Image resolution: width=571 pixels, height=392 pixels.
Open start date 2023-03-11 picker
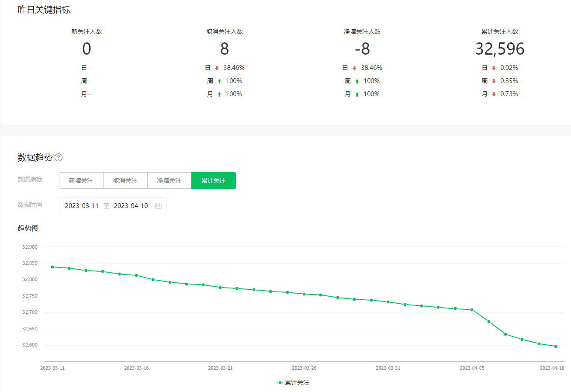tap(82, 206)
